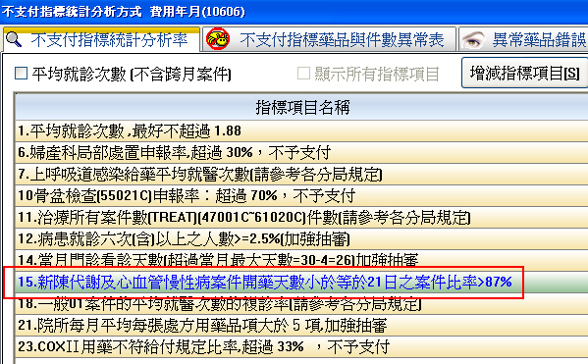Select row 1.平均就診次數,最好不超過 1.88
The image size is (588, 364).
tap(301, 130)
